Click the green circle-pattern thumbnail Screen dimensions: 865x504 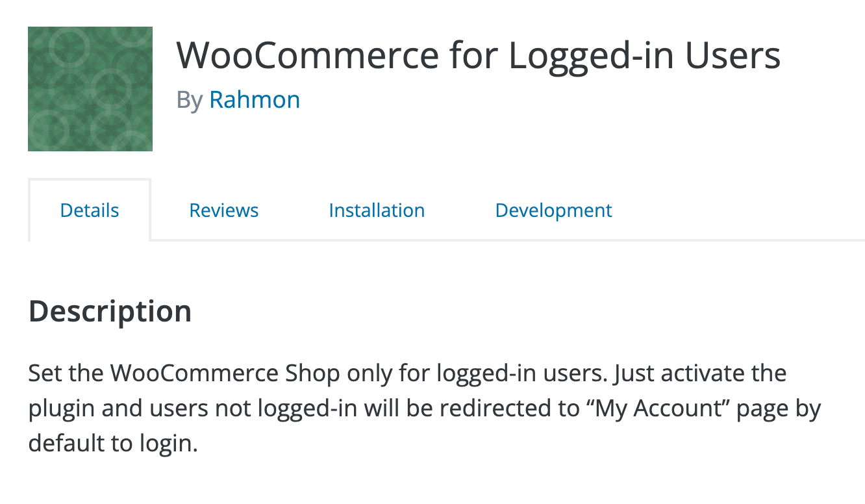(x=90, y=89)
